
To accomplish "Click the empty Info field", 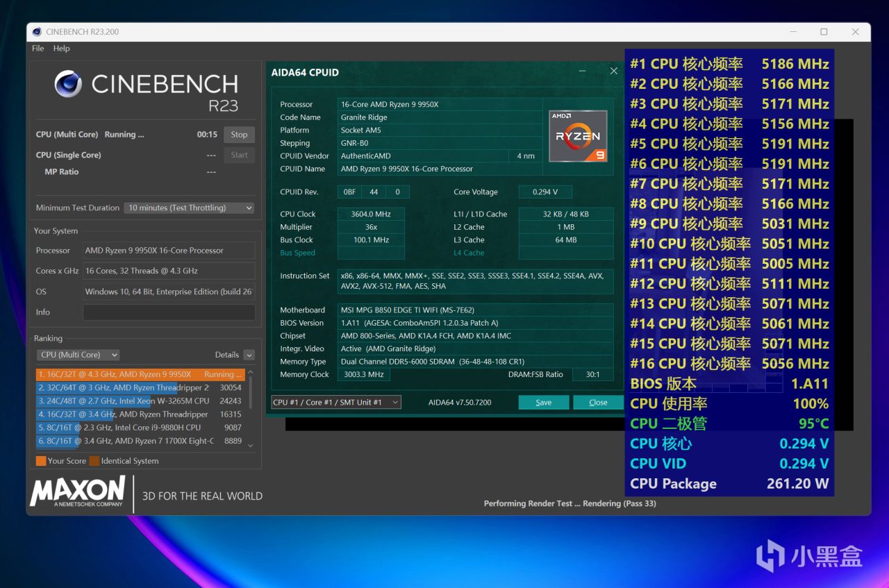I will [x=169, y=312].
